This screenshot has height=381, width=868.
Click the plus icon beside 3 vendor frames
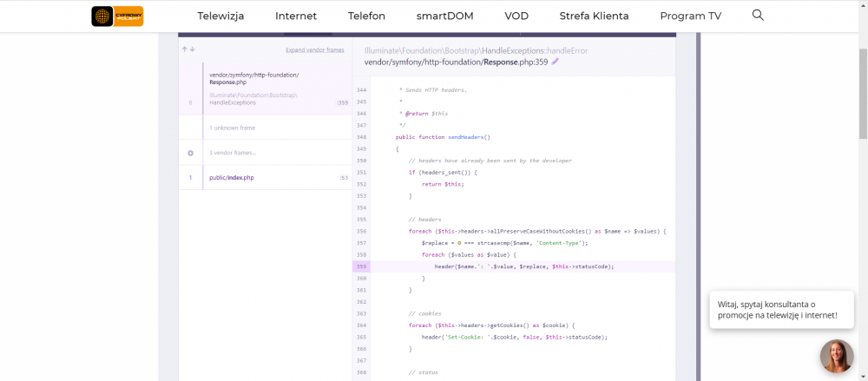pyautogui.click(x=190, y=153)
